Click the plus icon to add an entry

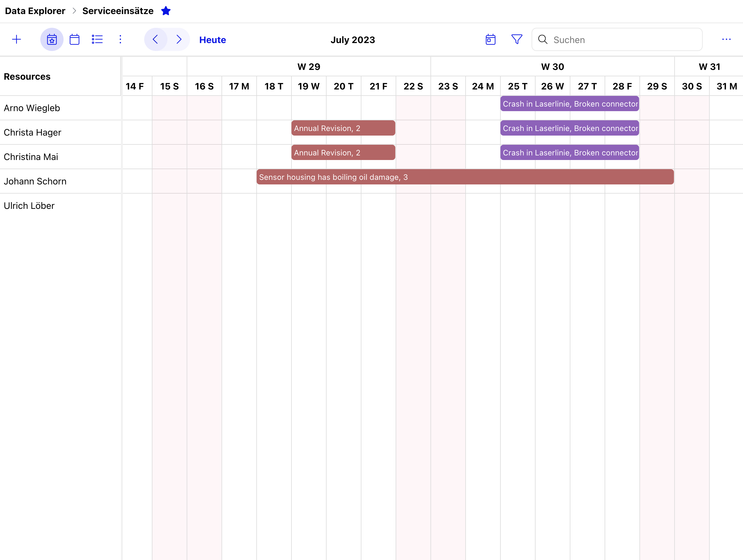point(16,40)
